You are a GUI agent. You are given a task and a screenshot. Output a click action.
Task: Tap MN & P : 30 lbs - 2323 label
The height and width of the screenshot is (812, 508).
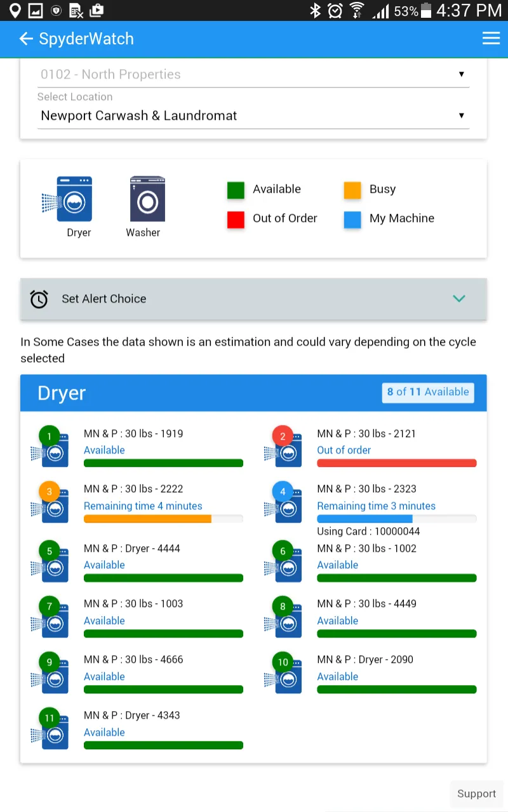coord(367,489)
